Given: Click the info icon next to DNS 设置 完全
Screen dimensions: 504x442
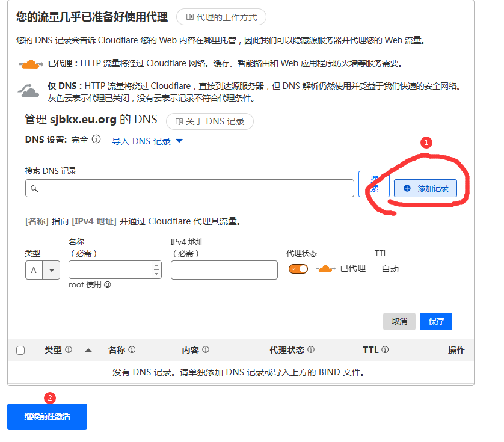Looking at the screenshot, I should [96, 139].
